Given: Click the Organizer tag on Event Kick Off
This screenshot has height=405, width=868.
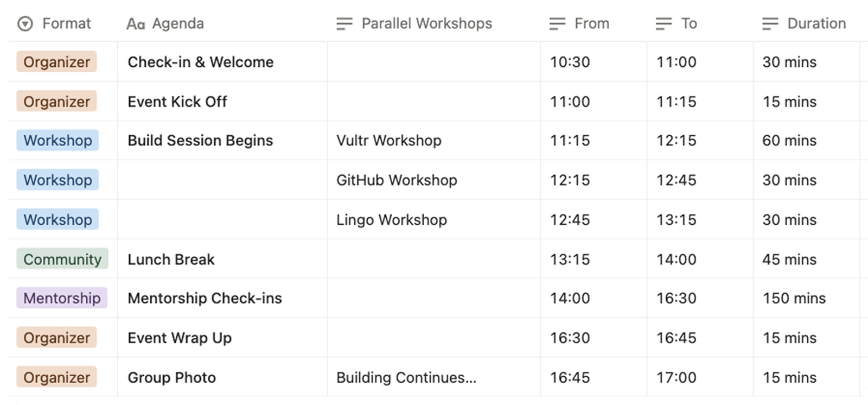Looking at the screenshot, I should pyautogui.click(x=56, y=102).
